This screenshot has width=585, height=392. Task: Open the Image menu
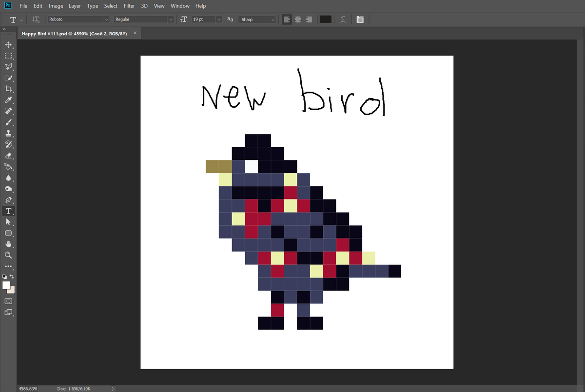(56, 6)
